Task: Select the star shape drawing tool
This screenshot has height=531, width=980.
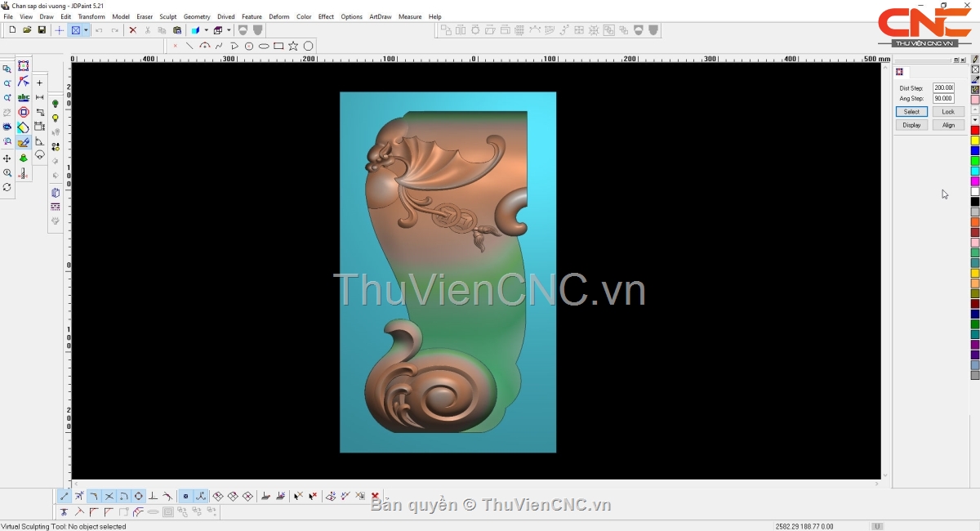Action: 293,46
